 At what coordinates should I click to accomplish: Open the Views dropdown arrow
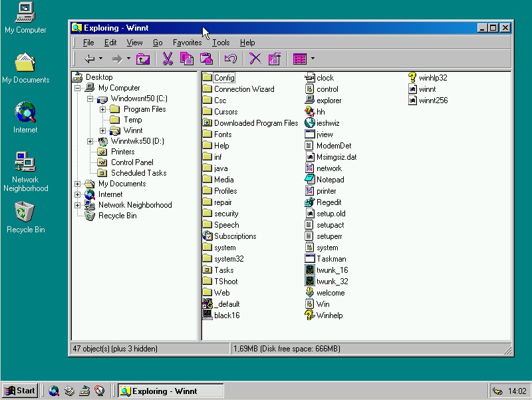313,59
